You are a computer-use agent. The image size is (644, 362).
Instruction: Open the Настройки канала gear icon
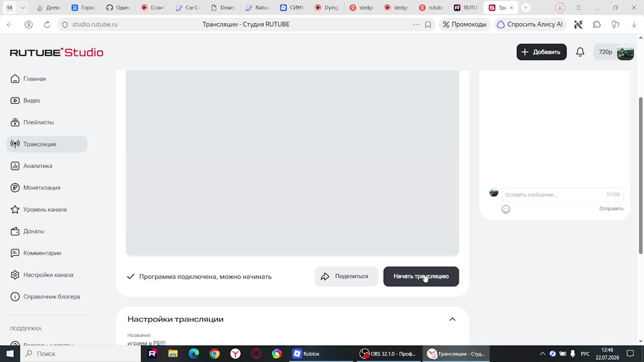(15, 275)
